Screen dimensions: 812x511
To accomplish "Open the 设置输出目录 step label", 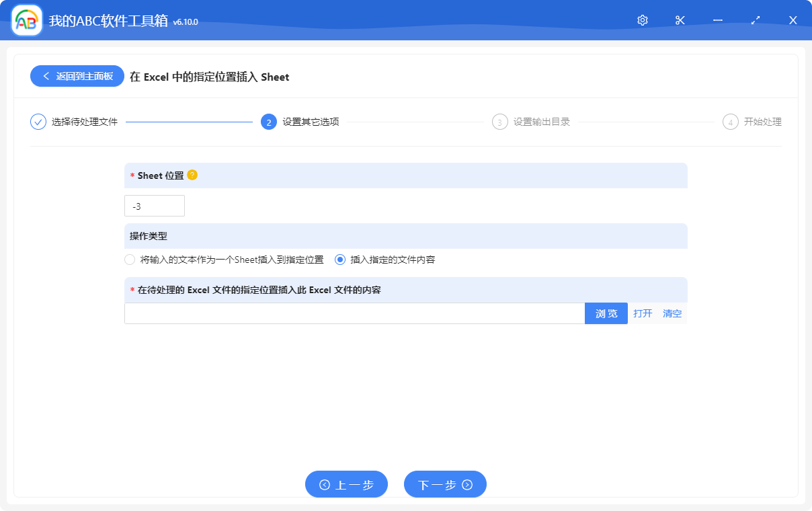I will (x=542, y=122).
